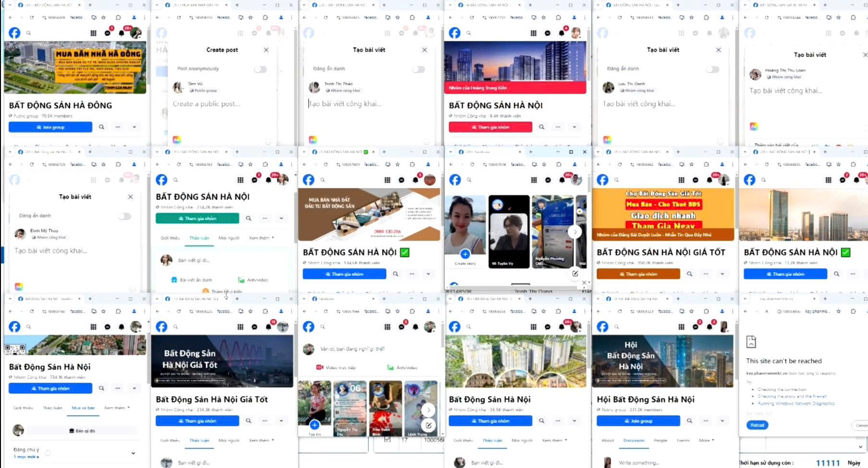Click Video trực tiếp in the home feed window
Screen dimensions: 868x468
(336, 368)
